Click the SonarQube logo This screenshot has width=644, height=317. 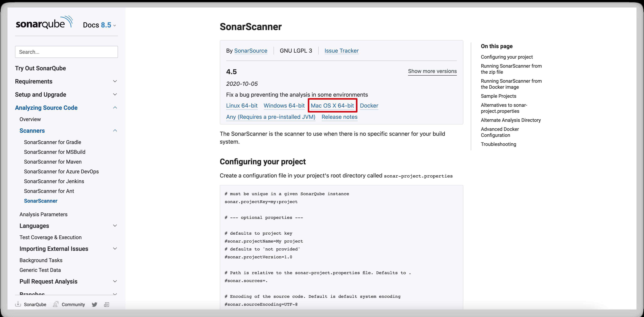point(44,22)
